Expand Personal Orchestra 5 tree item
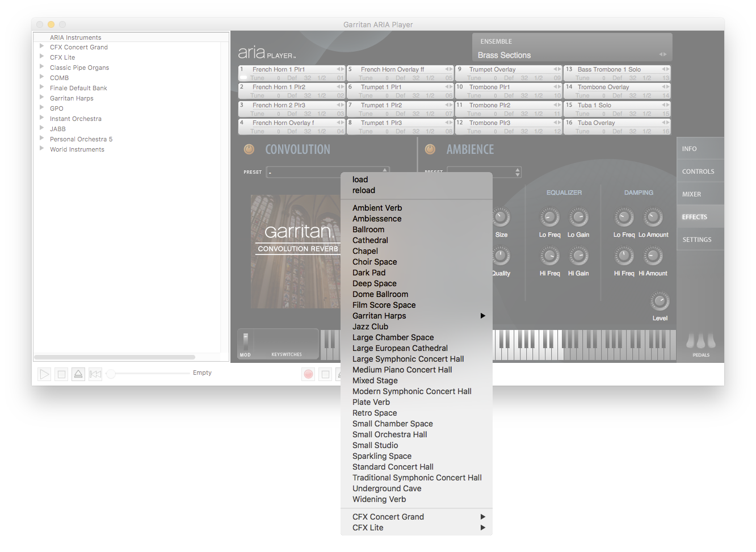Screen dimensions: 756x552 tap(41, 139)
